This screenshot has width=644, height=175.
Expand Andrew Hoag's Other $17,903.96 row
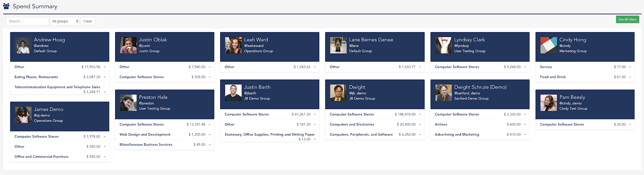tap(60, 67)
